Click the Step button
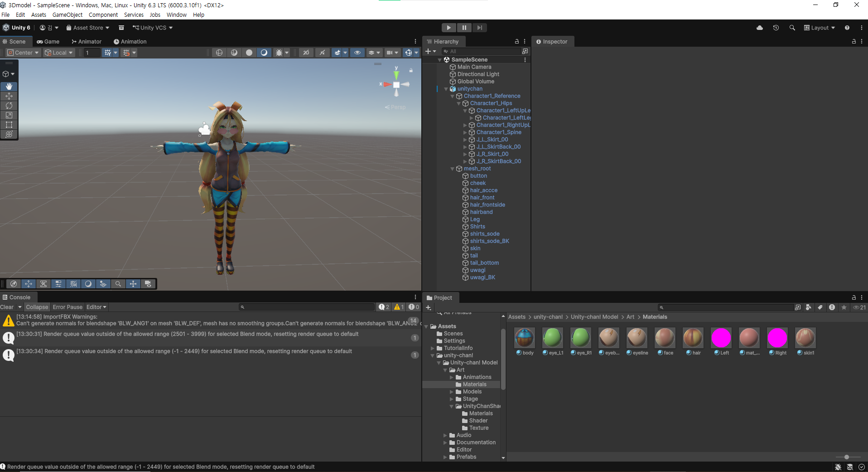868x472 pixels. tap(480, 28)
